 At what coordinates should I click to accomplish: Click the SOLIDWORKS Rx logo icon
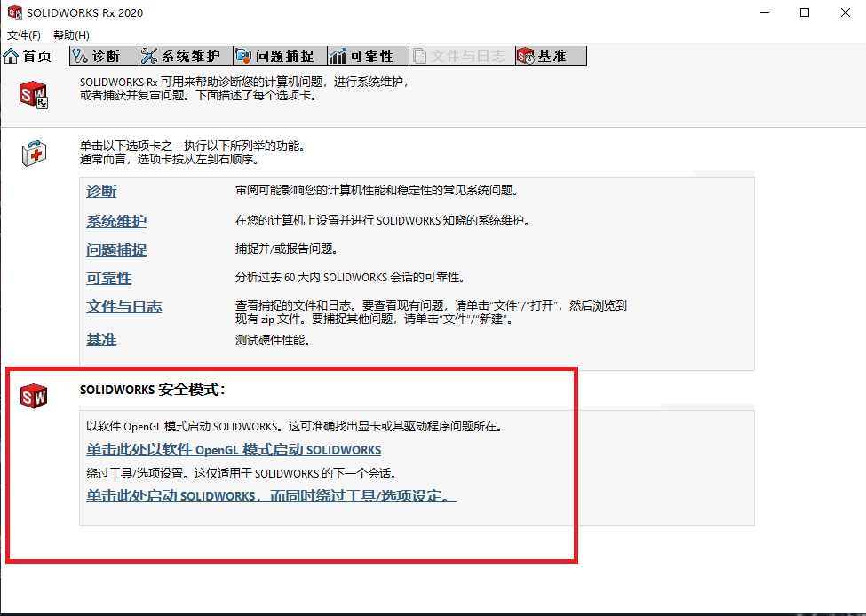click(34, 94)
